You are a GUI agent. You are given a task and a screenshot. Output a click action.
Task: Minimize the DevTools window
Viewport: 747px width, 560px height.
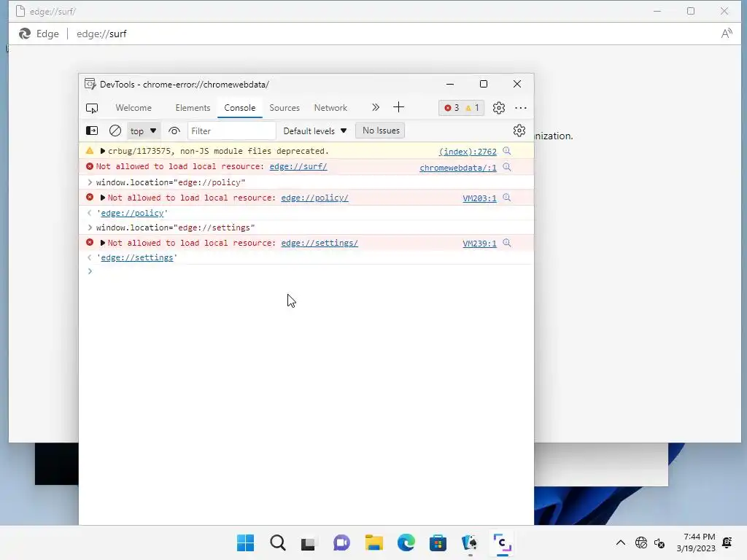449,84
